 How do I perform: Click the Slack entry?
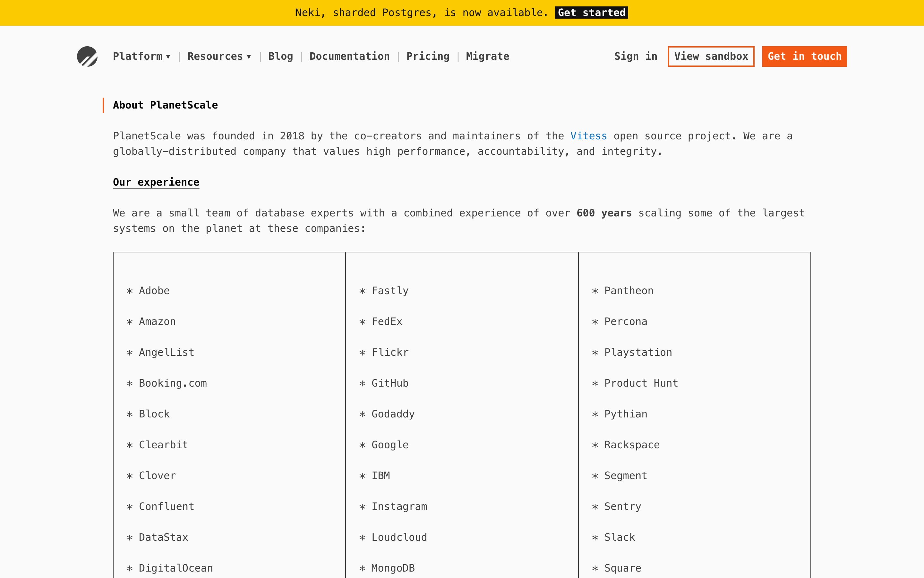[x=620, y=538]
